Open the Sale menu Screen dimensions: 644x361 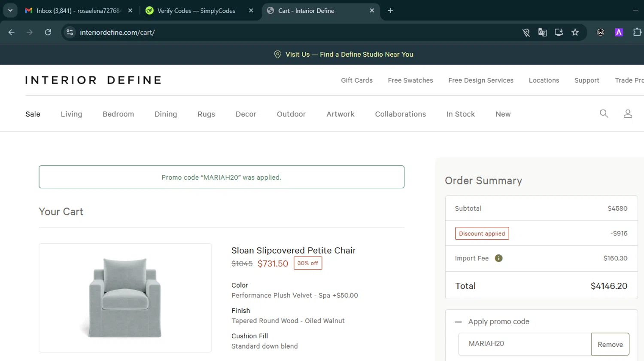(x=33, y=114)
